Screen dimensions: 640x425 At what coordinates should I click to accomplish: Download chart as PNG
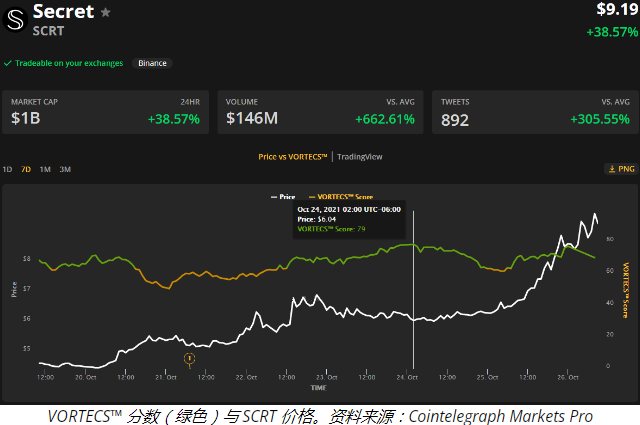click(x=622, y=169)
